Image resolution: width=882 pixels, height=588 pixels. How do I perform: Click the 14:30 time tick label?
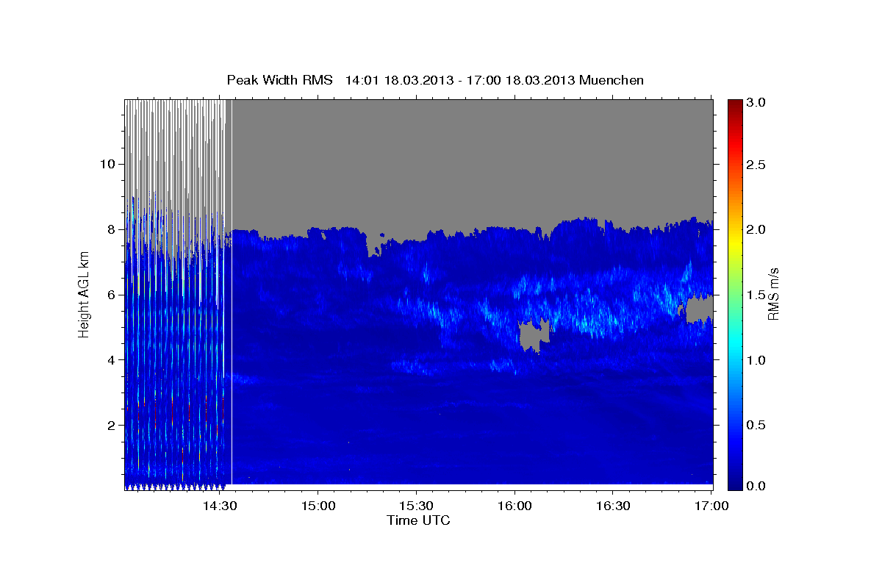point(220,506)
